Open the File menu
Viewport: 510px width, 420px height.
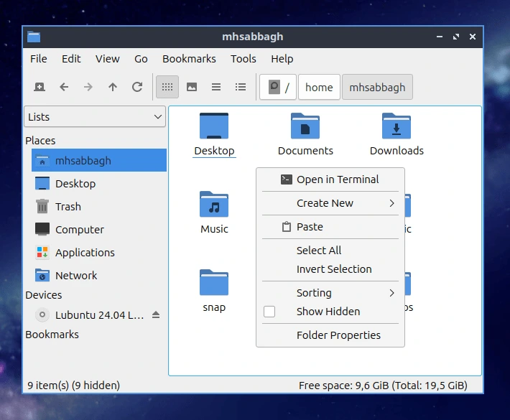pos(38,59)
